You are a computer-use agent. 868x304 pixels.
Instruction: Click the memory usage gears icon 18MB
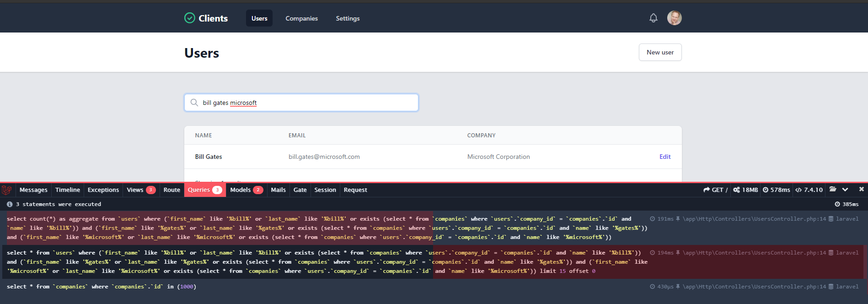736,190
